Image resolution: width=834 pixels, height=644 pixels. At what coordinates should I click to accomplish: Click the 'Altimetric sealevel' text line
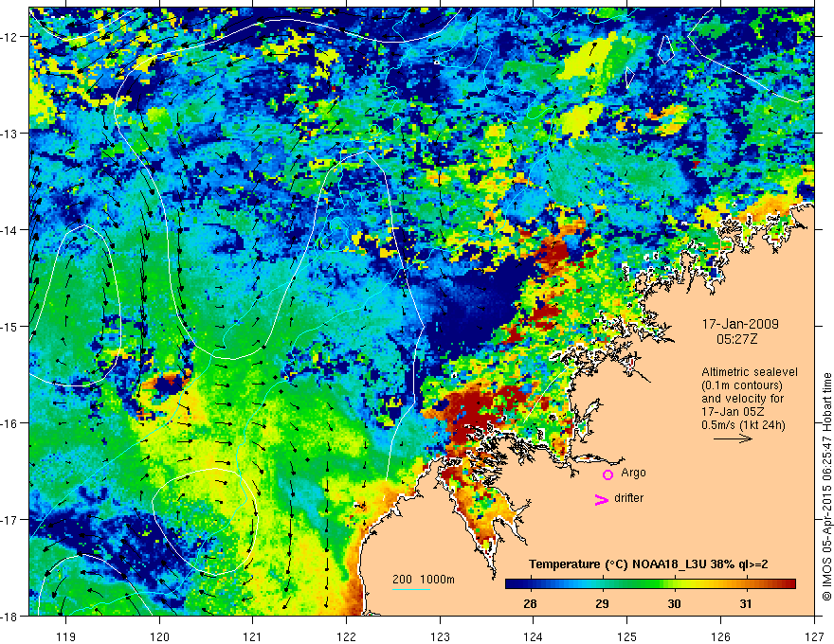(750, 372)
